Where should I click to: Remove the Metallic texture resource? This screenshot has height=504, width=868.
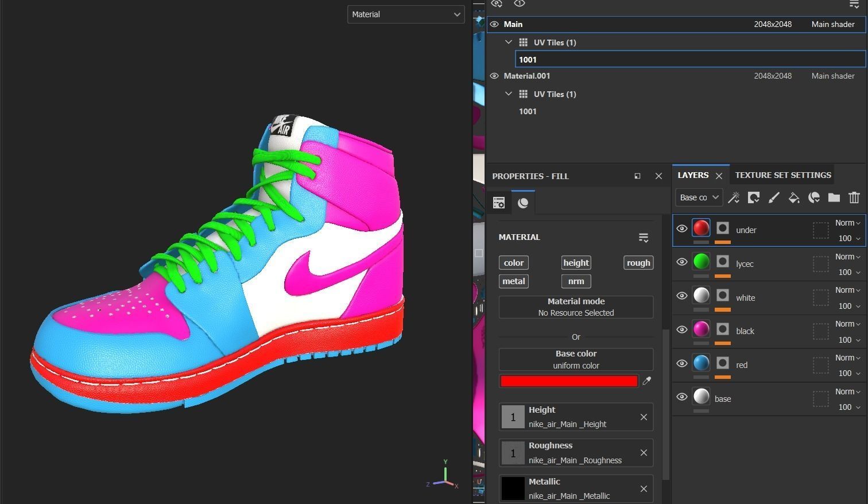pos(644,489)
